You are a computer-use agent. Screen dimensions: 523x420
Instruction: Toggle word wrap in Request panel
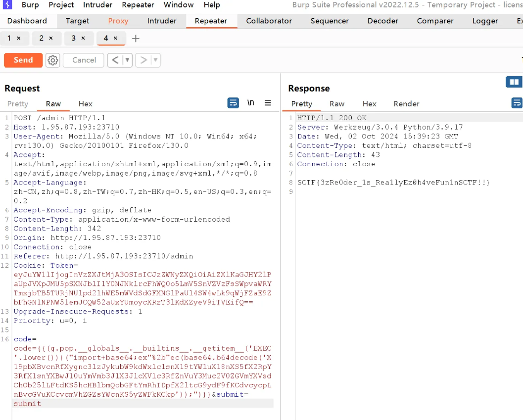233,103
